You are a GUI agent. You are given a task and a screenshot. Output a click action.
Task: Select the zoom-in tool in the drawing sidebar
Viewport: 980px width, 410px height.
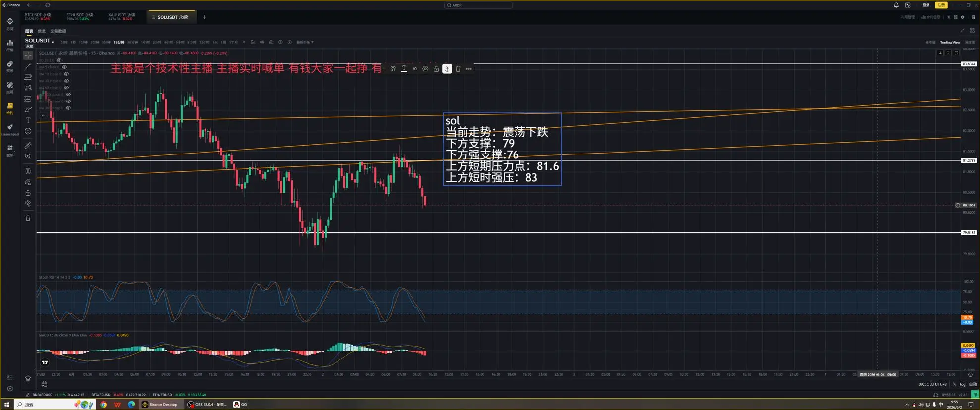click(28, 156)
